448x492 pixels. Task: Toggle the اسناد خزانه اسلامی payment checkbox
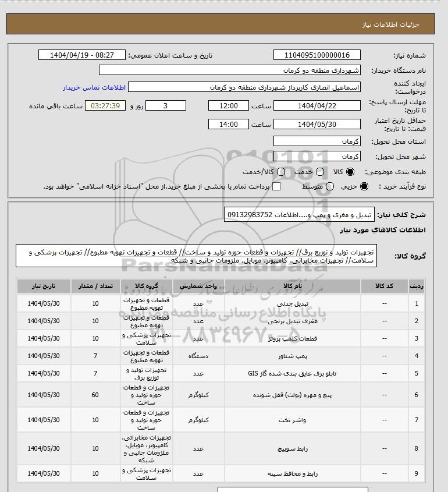[x=276, y=186]
